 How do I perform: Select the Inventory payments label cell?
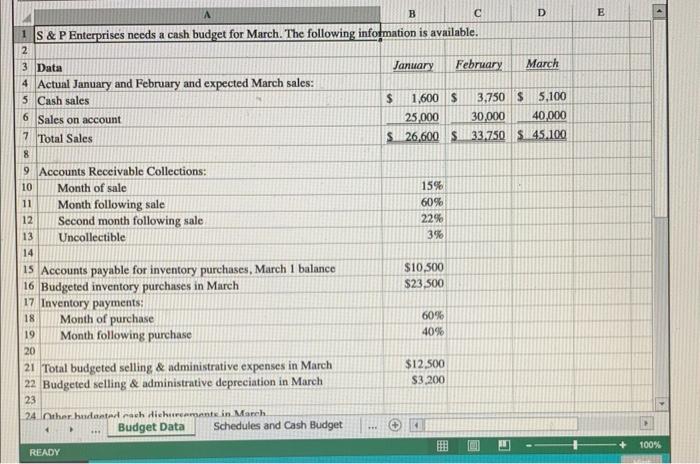[x=211, y=302]
